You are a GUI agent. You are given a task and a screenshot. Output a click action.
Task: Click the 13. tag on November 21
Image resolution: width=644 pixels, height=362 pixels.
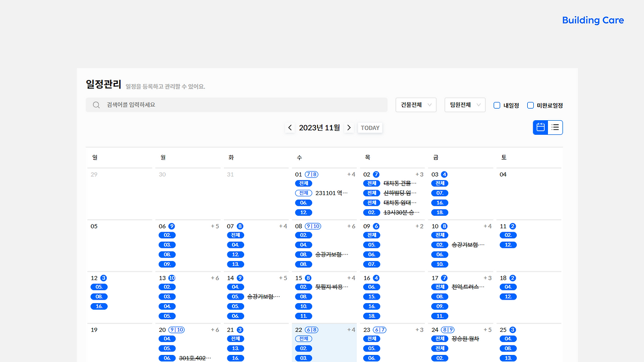235,348
